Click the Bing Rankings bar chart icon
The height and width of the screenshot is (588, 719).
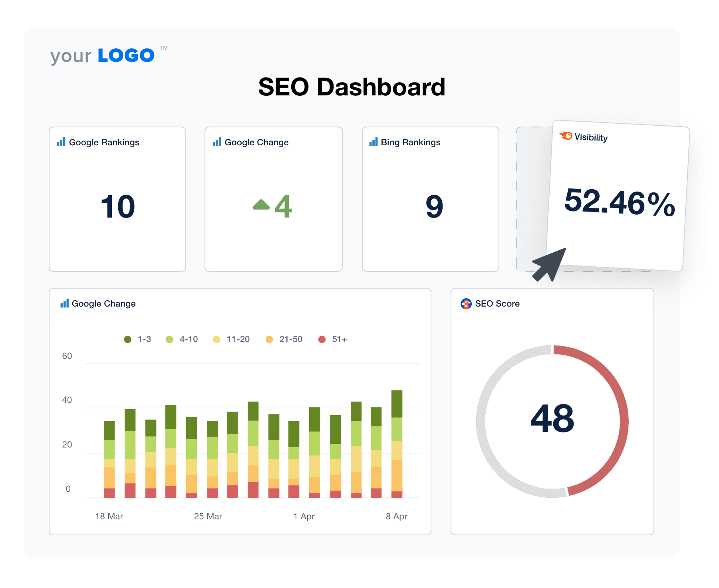tap(374, 142)
